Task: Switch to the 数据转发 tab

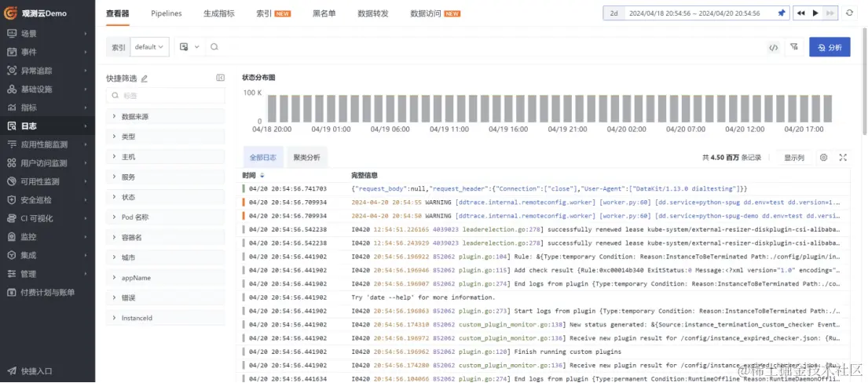Action: (373, 13)
